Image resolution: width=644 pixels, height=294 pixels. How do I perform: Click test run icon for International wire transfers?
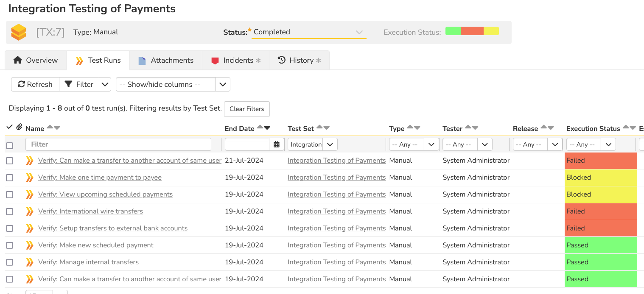29,211
